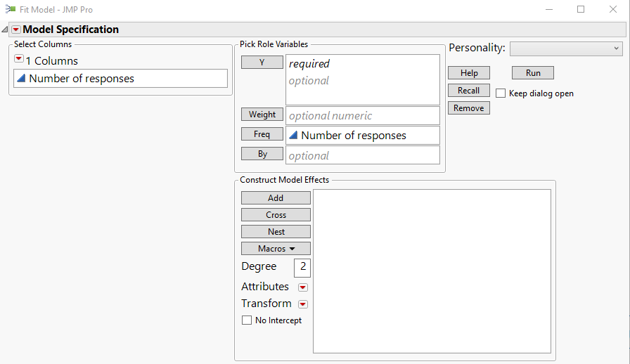Open the Personality dropdown
The image size is (630, 364).
pos(566,48)
